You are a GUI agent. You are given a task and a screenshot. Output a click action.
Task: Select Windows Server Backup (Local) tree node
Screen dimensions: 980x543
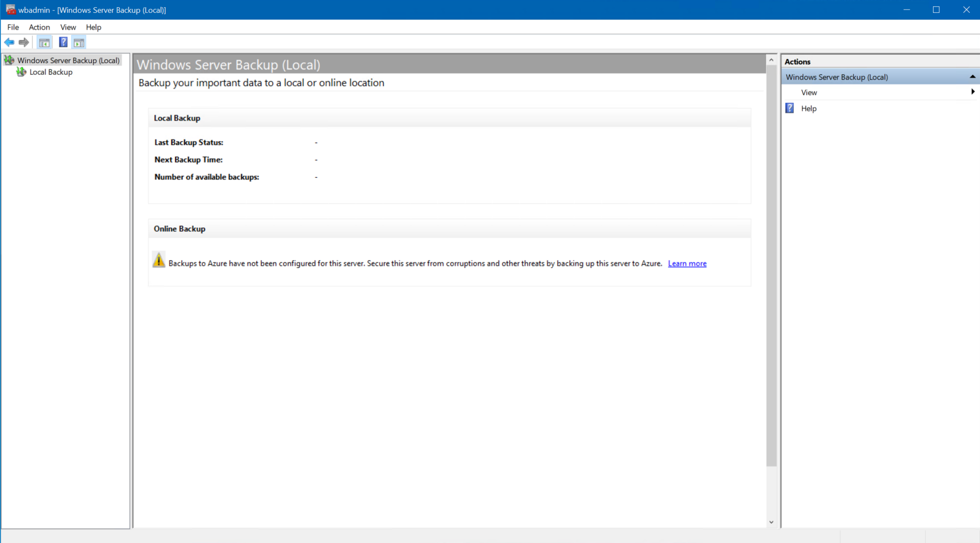point(68,60)
